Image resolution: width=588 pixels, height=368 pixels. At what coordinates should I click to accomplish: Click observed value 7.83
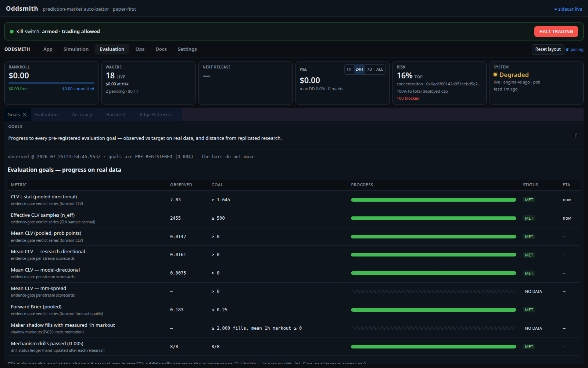pos(175,200)
